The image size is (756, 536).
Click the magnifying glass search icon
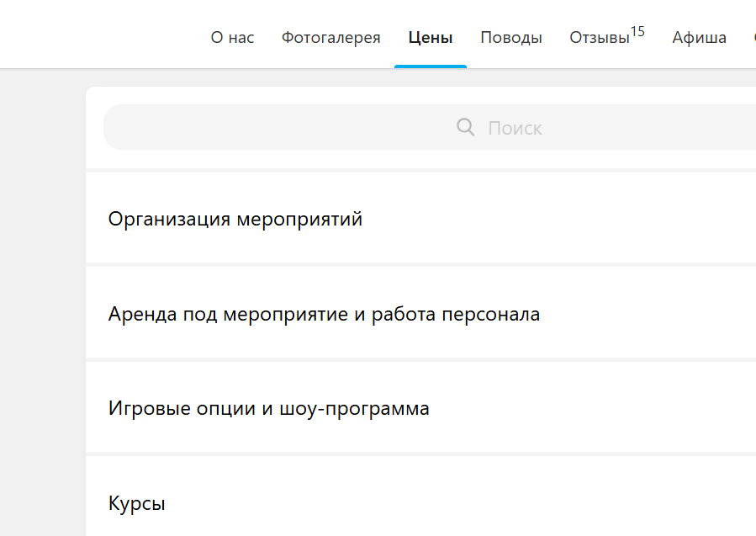pyautogui.click(x=465, y=127)
